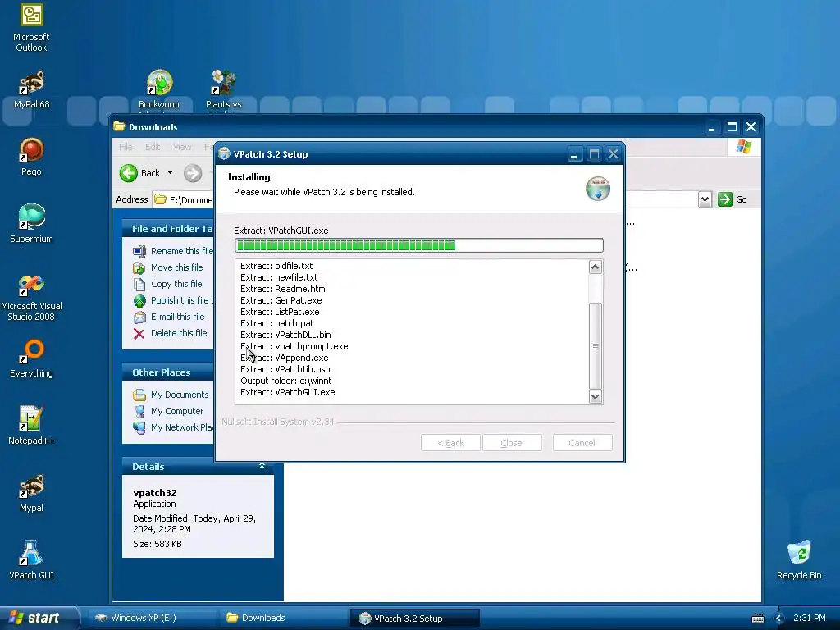Viewport: 840px width, 630px height.
Task: Click the install log scroll down arrow
Action: click(596, 397)
